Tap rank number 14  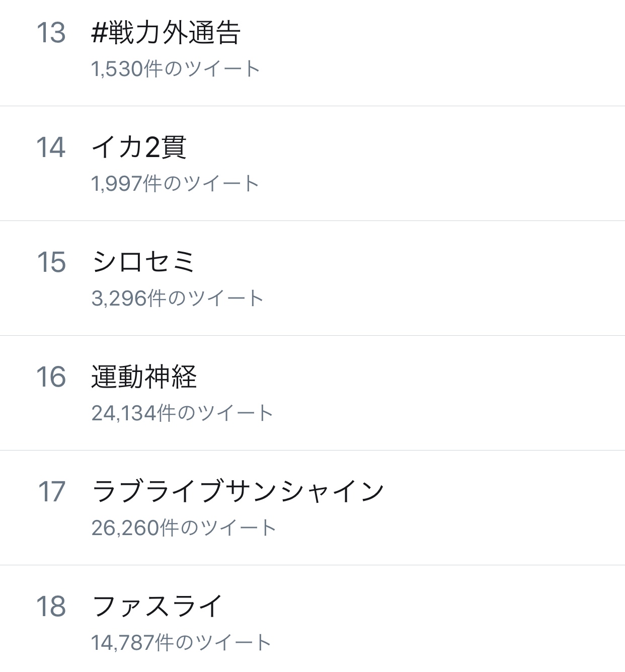pos(51,147)
